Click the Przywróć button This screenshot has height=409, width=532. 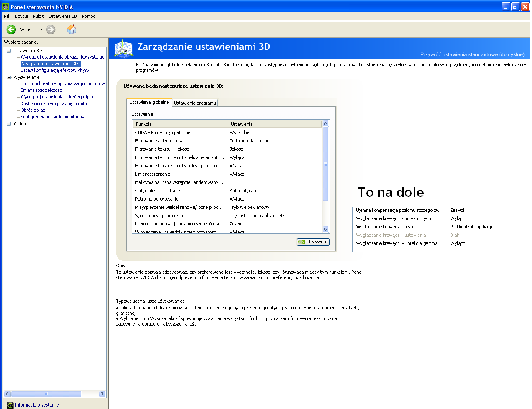[x=313, y=242]
